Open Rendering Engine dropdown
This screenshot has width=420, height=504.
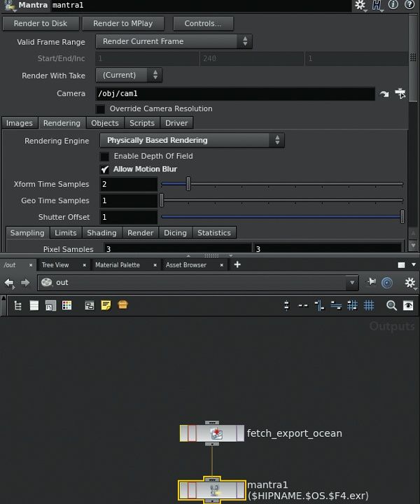coord(192,141)
